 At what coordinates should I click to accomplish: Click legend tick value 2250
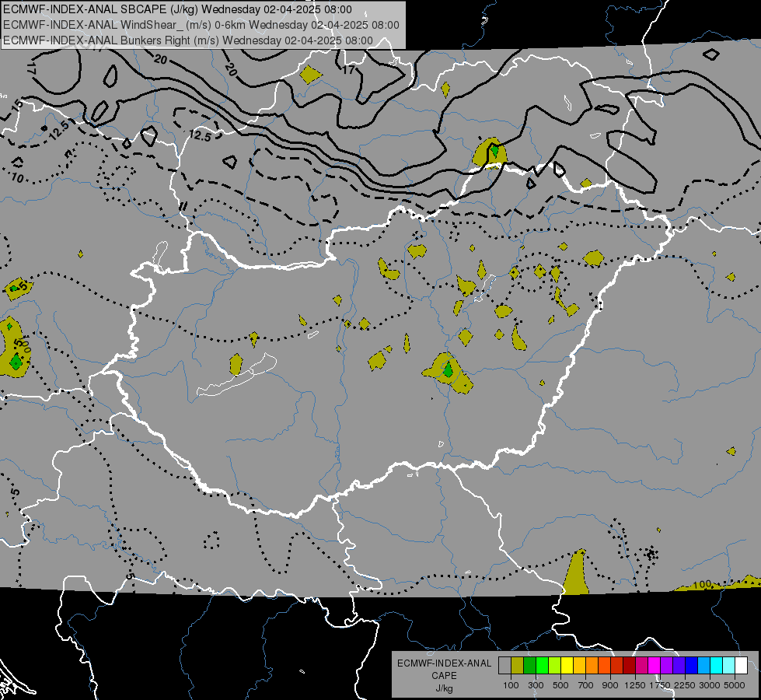685,685
